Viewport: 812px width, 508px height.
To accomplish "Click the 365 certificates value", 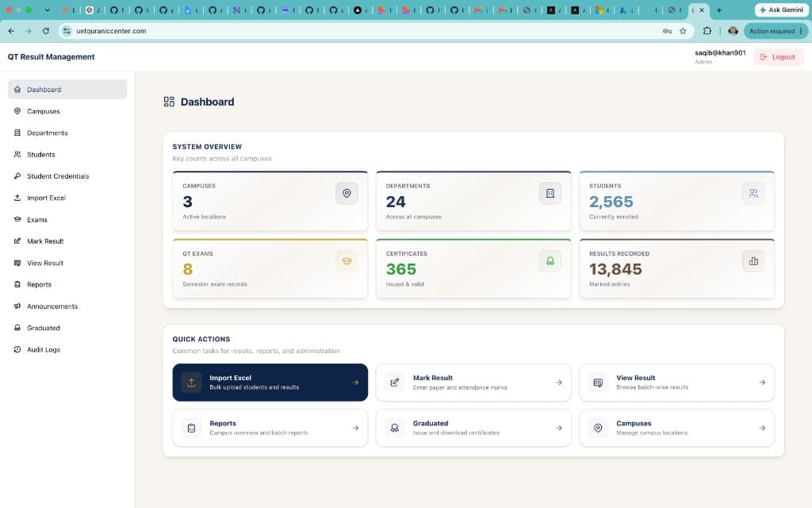I will (400, 270).
